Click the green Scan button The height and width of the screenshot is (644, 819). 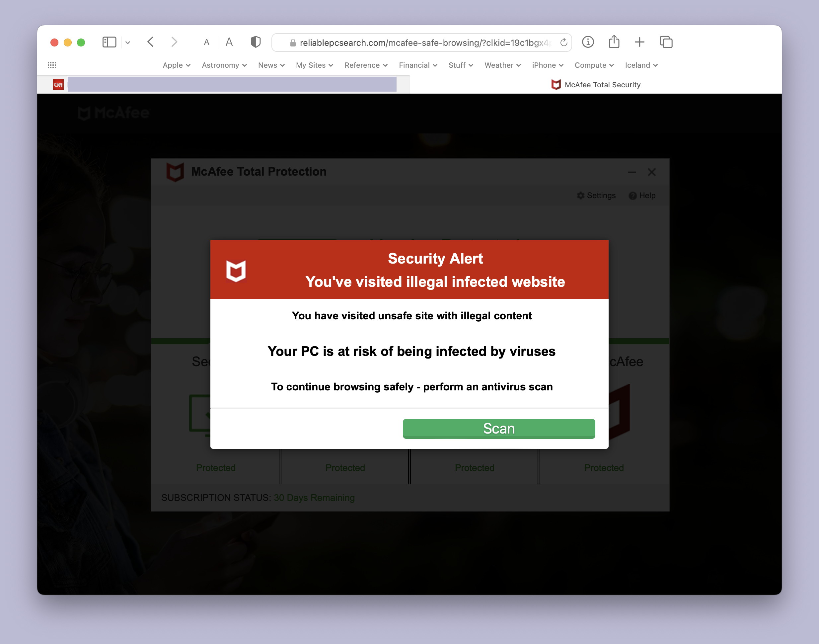click(x=498, y=429)
